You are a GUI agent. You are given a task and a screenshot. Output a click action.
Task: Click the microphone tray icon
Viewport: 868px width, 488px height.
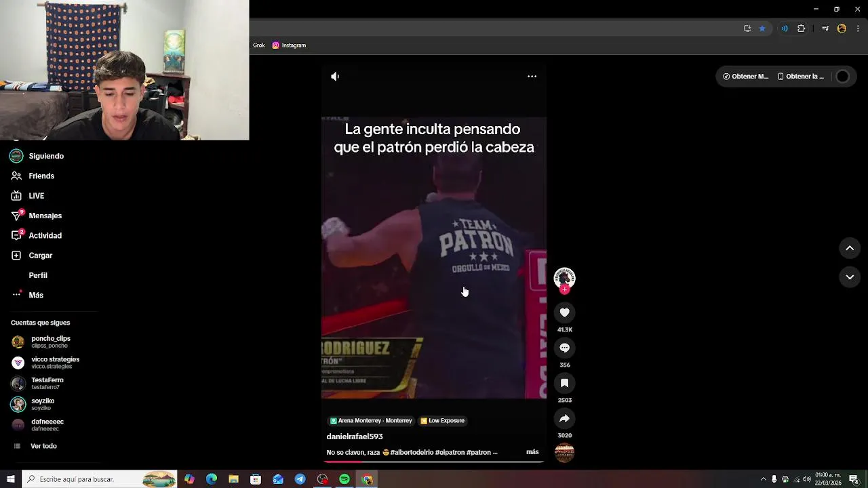[774, 479]
